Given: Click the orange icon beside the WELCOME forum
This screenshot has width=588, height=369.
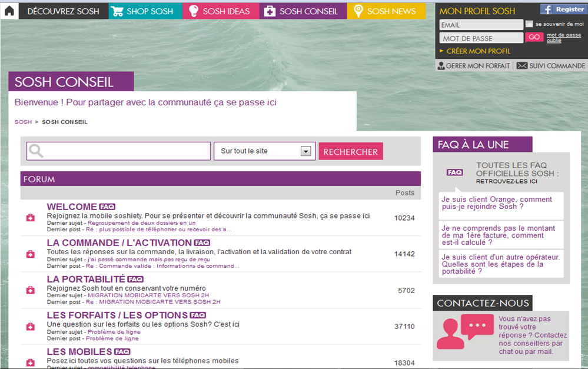Looking at the screenshot, I should tap(30, 217).
